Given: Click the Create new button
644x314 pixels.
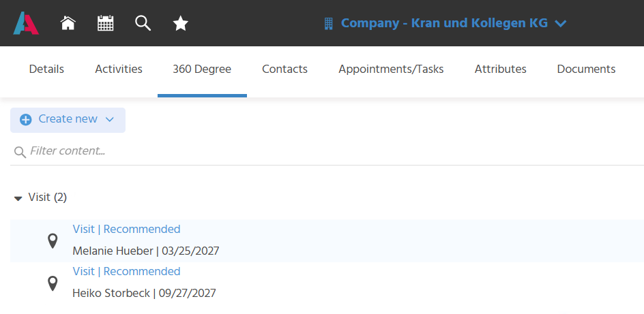Looking at the screenshot, I should click(x=68, y=120).
